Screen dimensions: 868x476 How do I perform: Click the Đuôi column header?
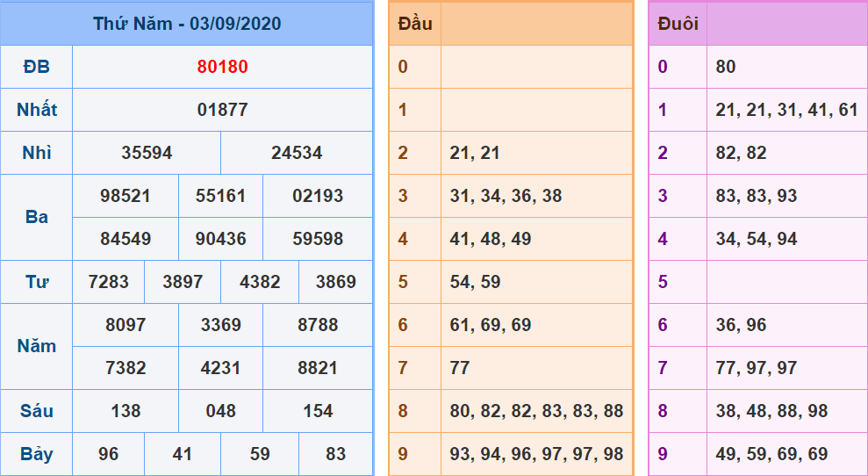pyautogui.click(x=678, y=24)
